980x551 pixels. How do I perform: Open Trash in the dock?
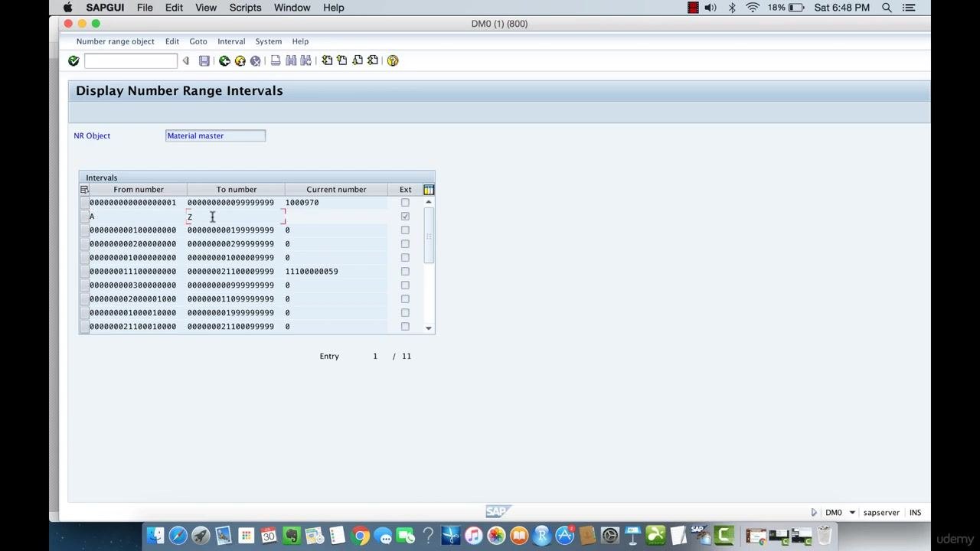[825, 535]
